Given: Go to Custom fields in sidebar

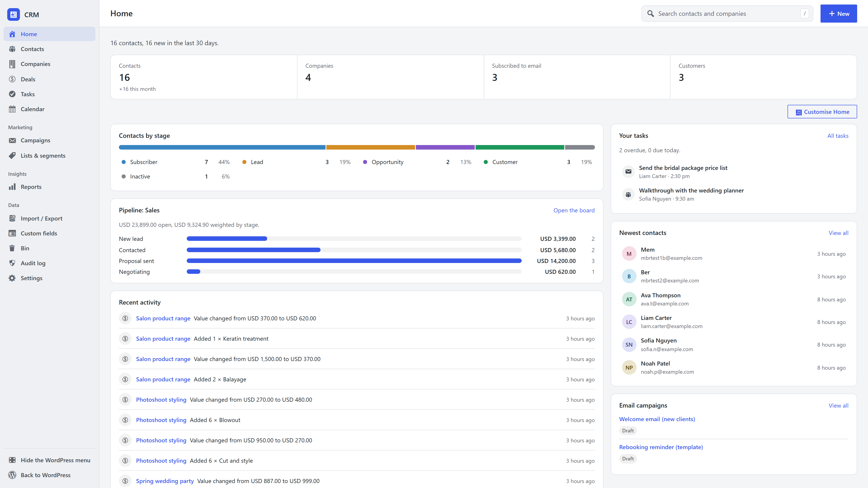Looking at the screenshot, I should pyautogui.click(x=50, y=233).
